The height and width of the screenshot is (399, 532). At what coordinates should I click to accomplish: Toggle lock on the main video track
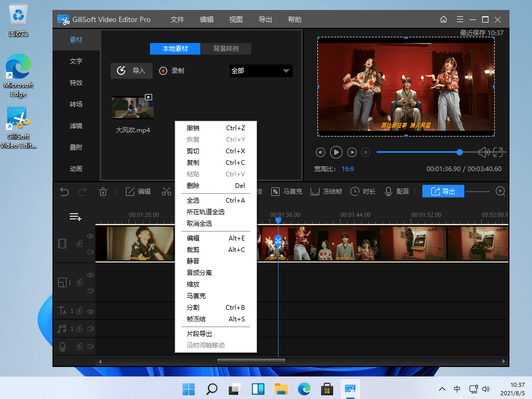pos(79,243)
